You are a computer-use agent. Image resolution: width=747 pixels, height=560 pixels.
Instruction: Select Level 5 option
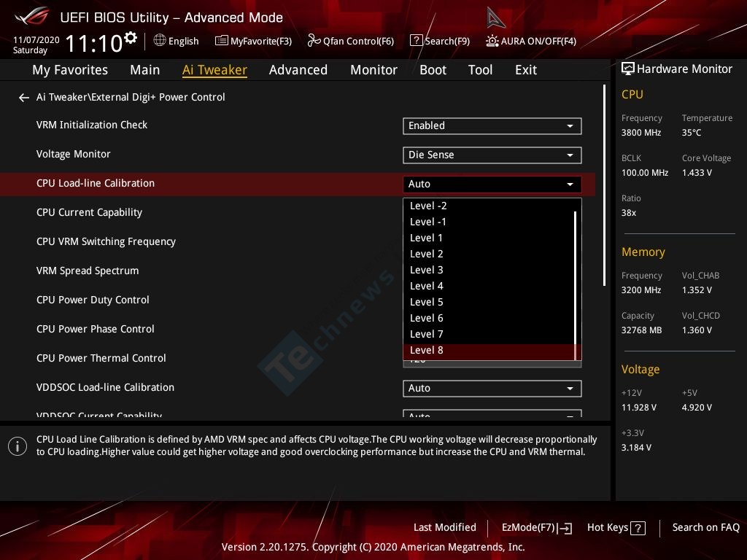click(489, 302)
